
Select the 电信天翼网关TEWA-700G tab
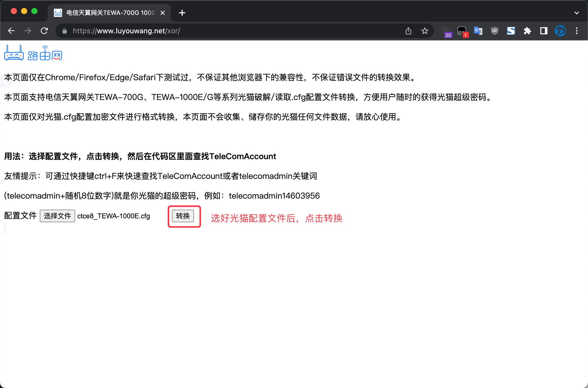[x=108, y=13]
